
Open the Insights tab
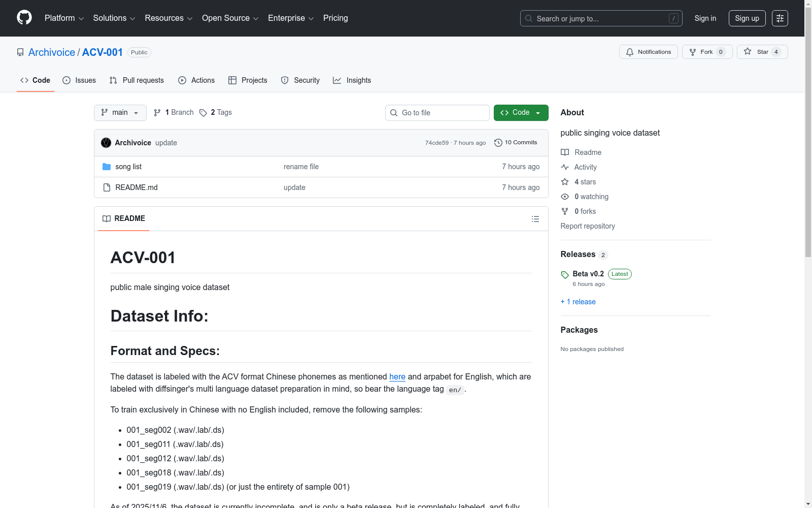(x=352, y=80)
